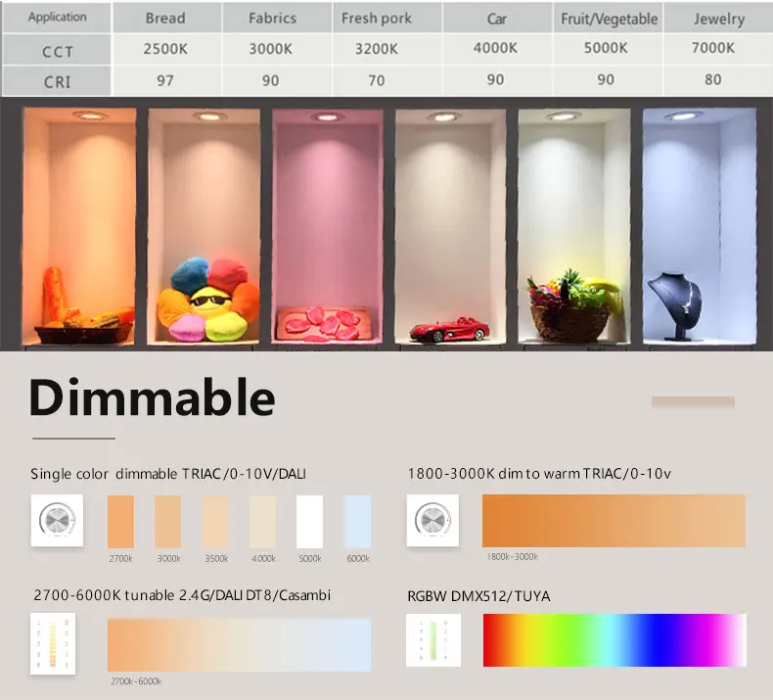
Task: Click the 2700k-6000k tunable gradient bar
Action: click(x=239, y=644)
